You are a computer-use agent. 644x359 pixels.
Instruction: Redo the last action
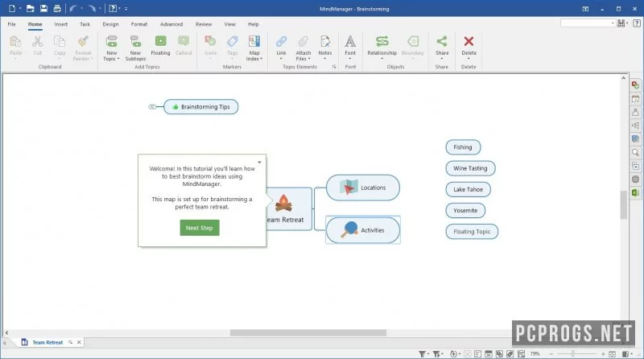point(92,8)
